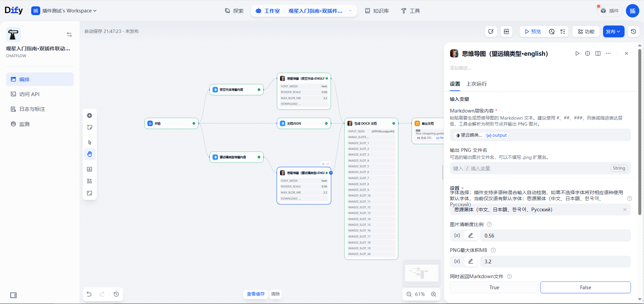Show help for 同时返回Markdown文件
The height and width of the screenshot is (304, 644).
[x=509, y=276]
